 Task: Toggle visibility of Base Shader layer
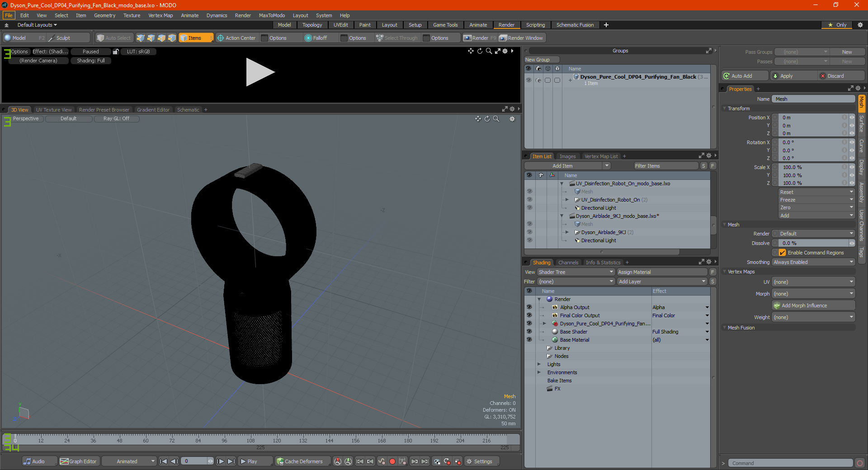pyautogui.click(x=529, y=332)
